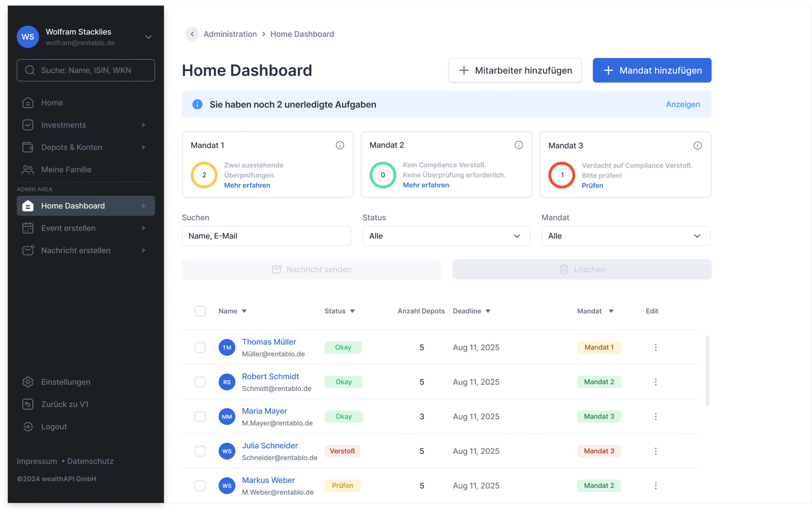Click the Mandat hinzufügen button

(652, 70)
